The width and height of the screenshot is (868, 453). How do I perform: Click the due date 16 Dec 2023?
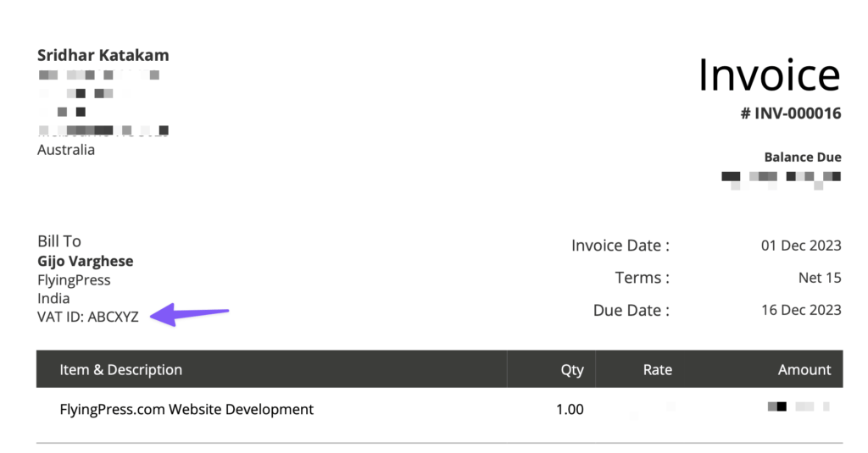(801, 310)
